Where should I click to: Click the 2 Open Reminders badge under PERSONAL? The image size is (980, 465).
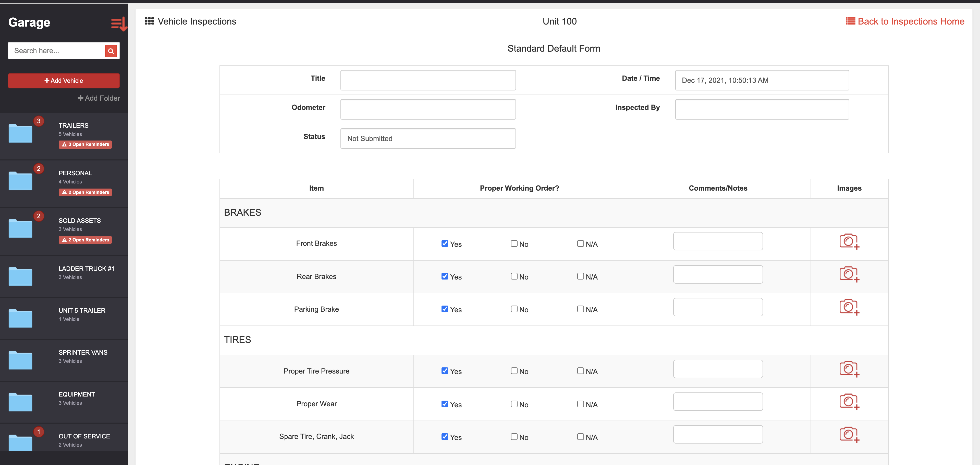tap(85, 192)
